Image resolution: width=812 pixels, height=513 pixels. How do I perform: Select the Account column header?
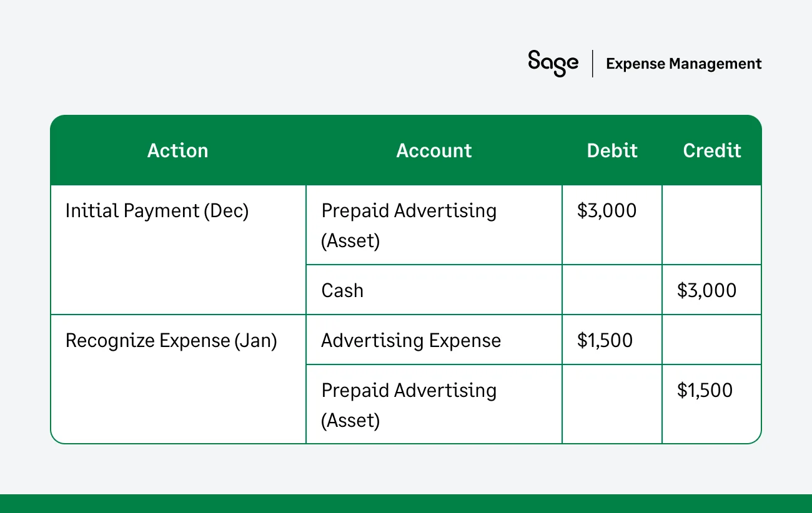434,150
